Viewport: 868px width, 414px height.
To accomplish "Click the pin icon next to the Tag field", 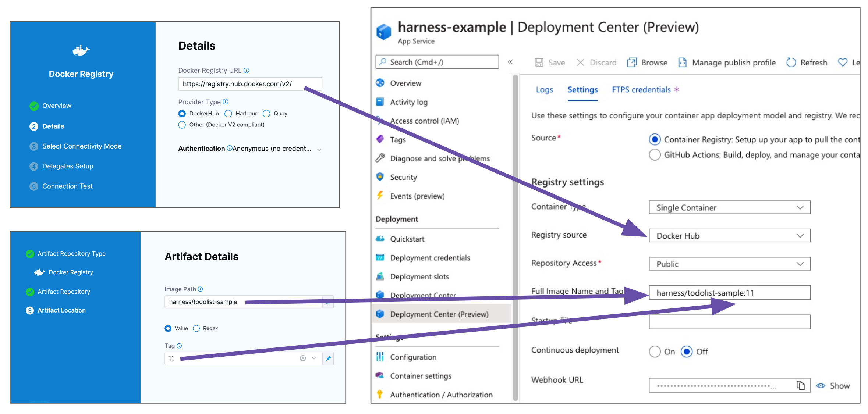I will pyautogui.click(x=328, y=358).
